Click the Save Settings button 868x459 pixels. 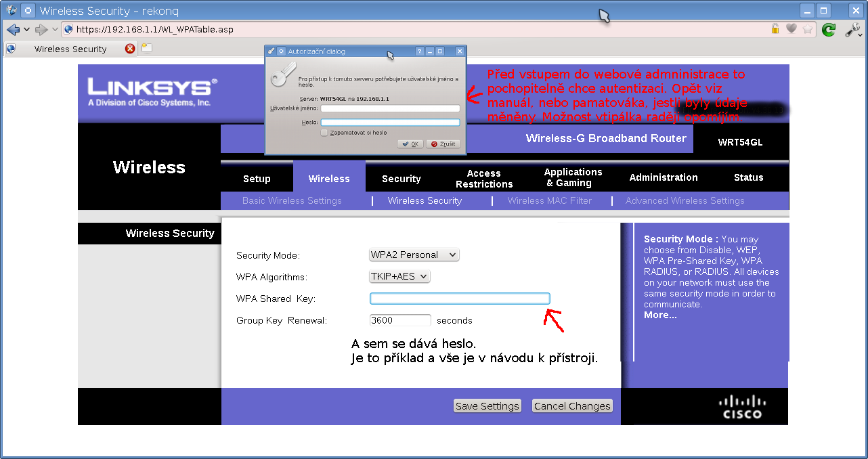click(487, 406)
